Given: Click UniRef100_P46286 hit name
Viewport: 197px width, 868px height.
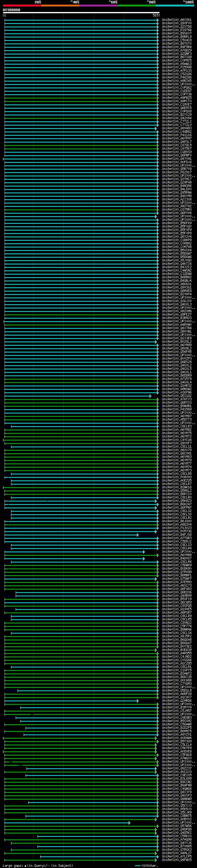Looking at the screenshot, I should (176, 77).
